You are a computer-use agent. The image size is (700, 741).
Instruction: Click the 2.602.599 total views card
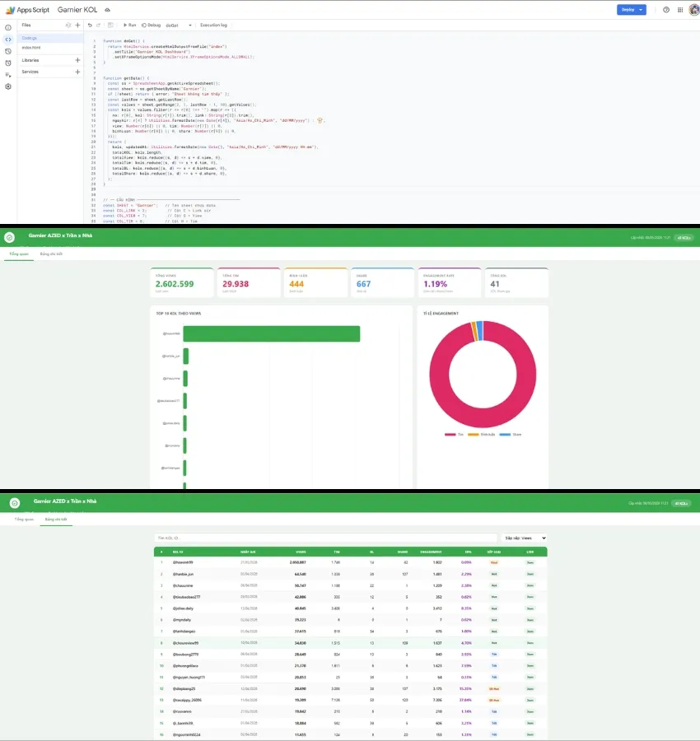181,282
